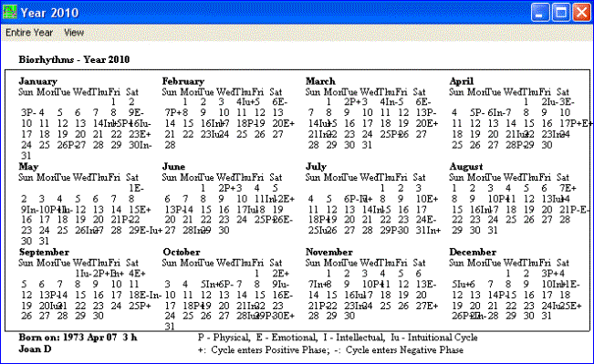Click '29E-Iu+' in May
Viewport: 594px width, 364px height.
(145, 230)
